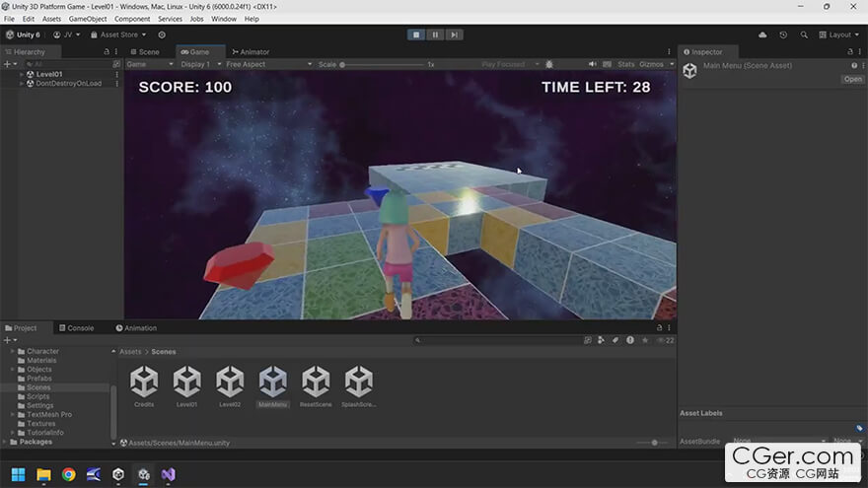
Task: Click the settings gear in top toolbar
Action: 162,35
